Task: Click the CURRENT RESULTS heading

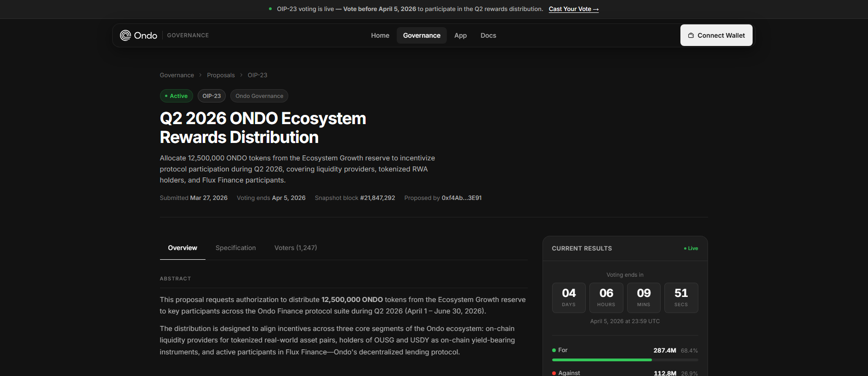Action: click(x=582, y=248)
